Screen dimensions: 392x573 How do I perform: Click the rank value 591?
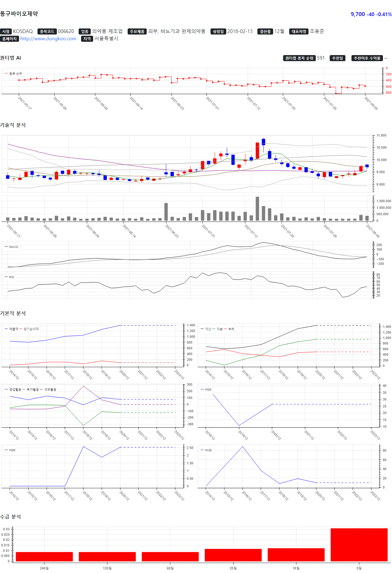[321, 58]
